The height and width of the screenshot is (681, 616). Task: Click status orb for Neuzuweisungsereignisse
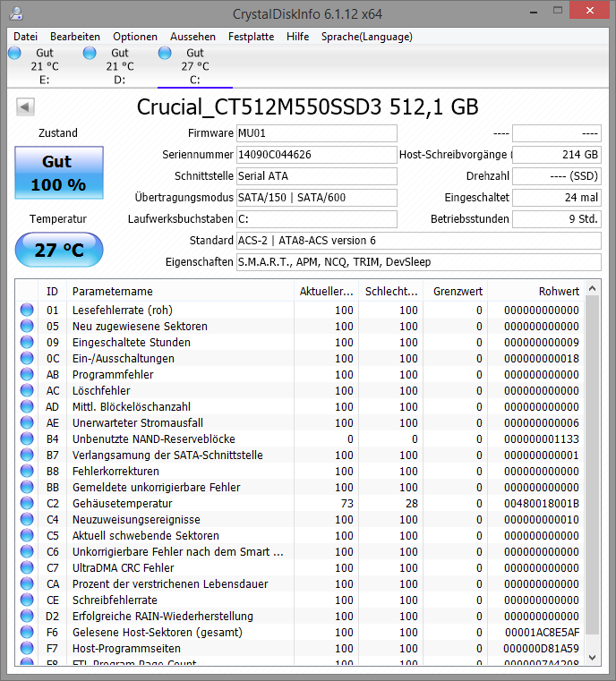[x=27, y=519]
